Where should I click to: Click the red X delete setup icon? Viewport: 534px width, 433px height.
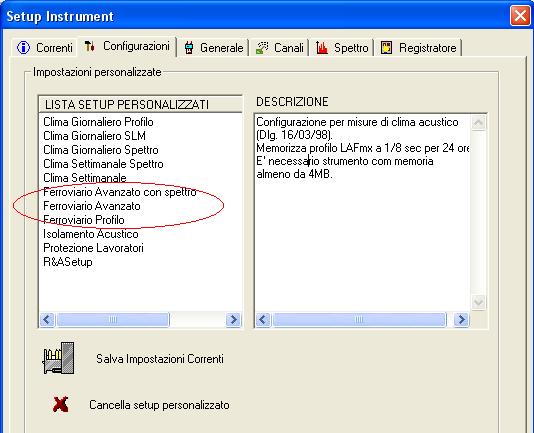tap(61, 405)
